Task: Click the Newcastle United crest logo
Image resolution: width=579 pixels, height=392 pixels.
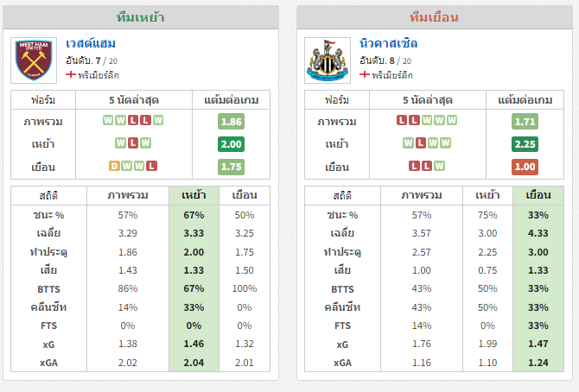Action: tap(328, 60)
